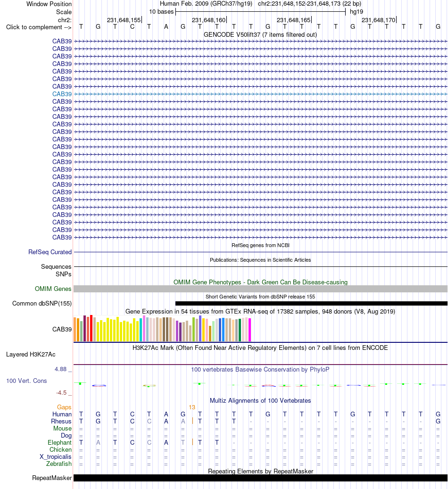Click the black dbSNP variant bar
This screenshot has height=489, width=448.
coord(311,303)
